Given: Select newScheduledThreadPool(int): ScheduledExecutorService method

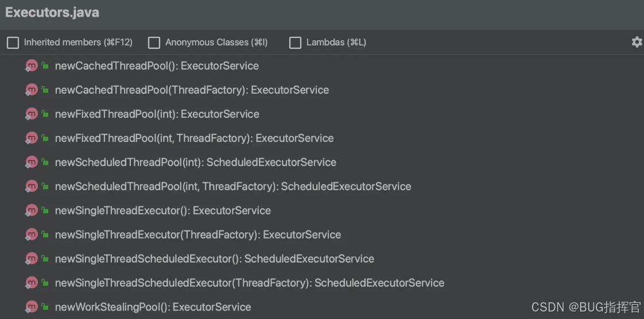Looking at the screenshot, I should [195, 163].
